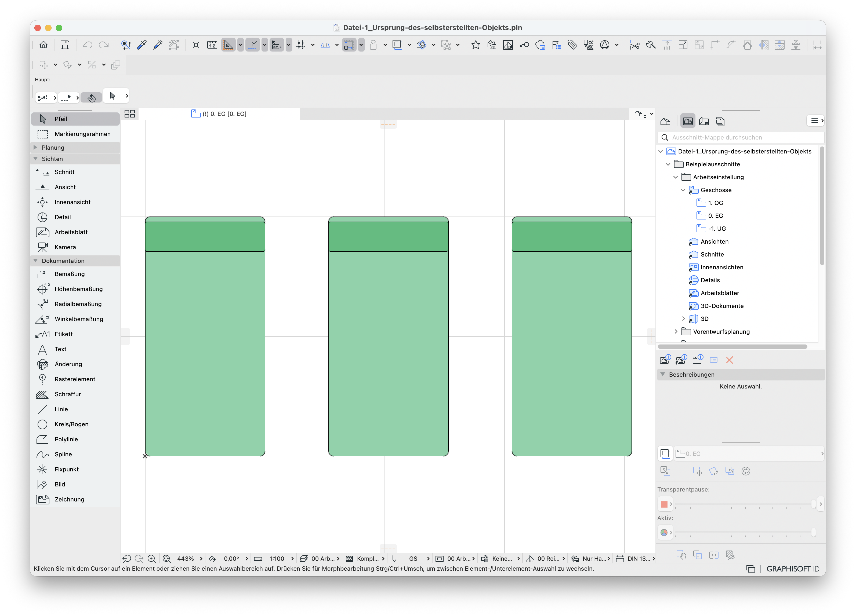Switch navigator to the Publisher-Sets view
Viewport: 856px width, 616px height.
[x=720, y=121]
